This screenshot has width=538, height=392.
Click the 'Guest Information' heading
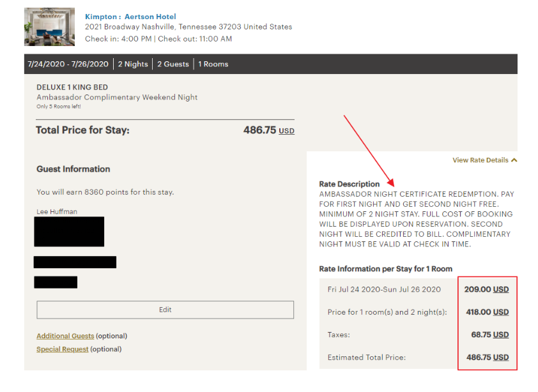(73, 169)
